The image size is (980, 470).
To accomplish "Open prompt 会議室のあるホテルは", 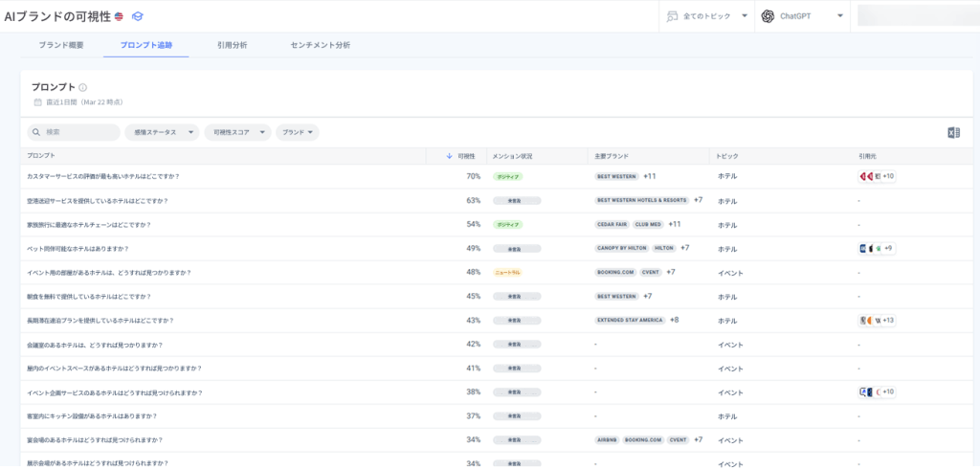I will coord(95,345).
